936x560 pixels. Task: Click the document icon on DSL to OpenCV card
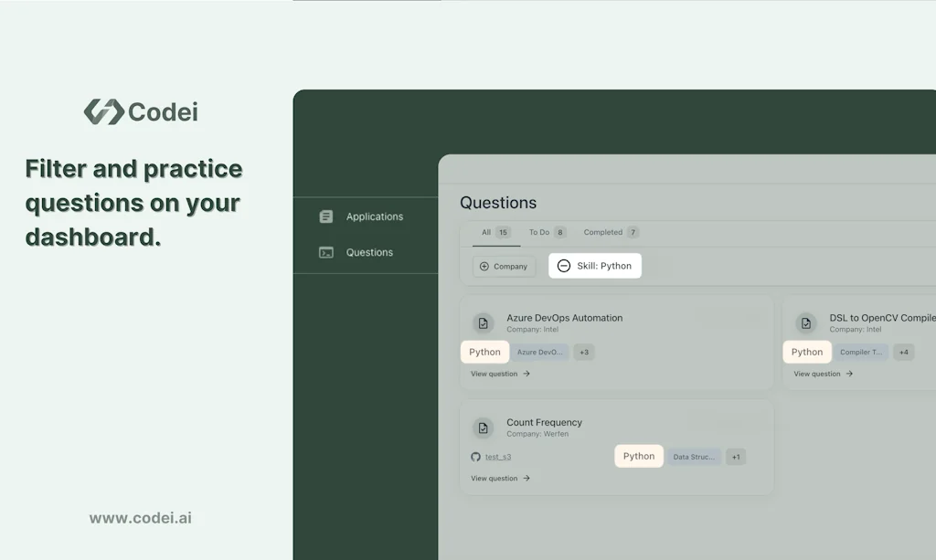[x=805, y=323]
